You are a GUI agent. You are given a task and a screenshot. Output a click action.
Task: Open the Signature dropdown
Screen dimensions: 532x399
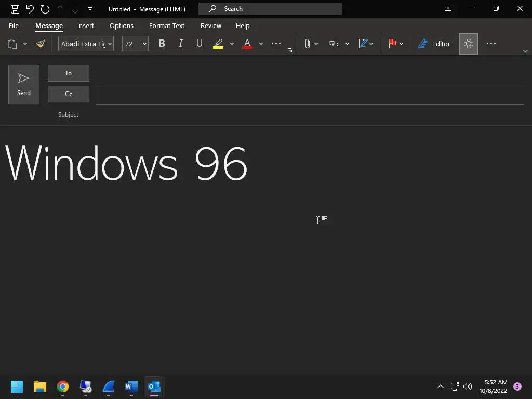click(x=366, y=44)
